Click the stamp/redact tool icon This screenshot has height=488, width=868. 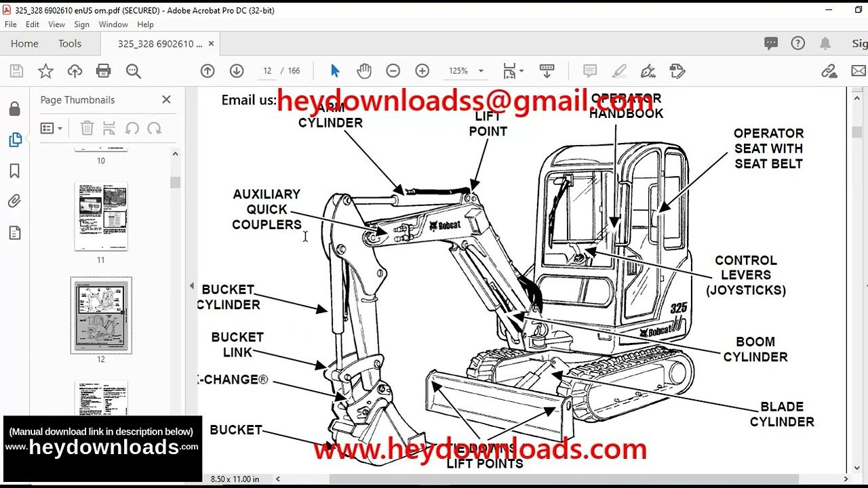[677, 70]
